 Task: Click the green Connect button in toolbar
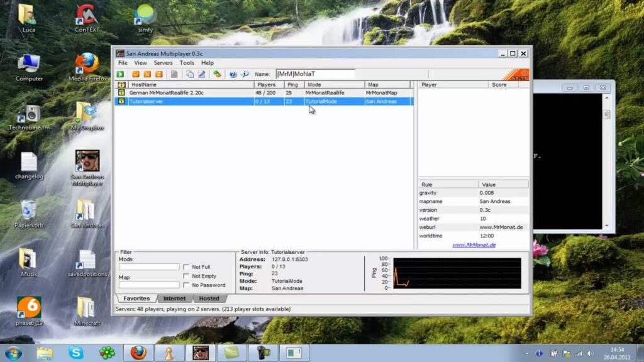pyautogui.click(x=120, y=74)
